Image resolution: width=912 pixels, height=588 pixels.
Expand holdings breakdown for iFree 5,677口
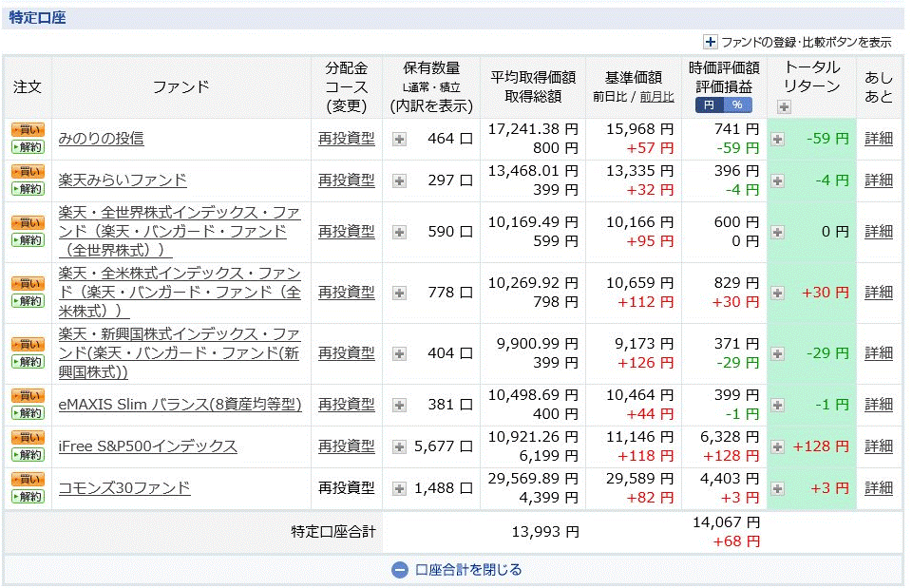[399, 446]
